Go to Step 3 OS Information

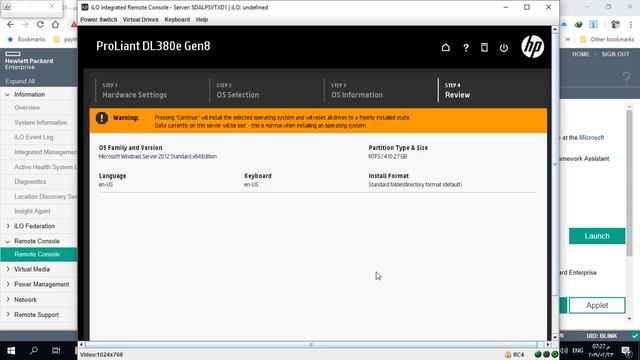click(357, 91)
